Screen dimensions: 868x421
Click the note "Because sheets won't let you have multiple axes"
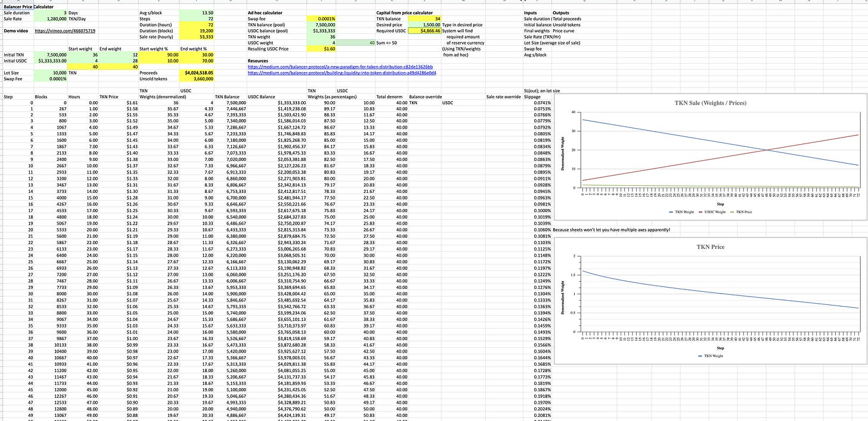[x=610, y=230]
